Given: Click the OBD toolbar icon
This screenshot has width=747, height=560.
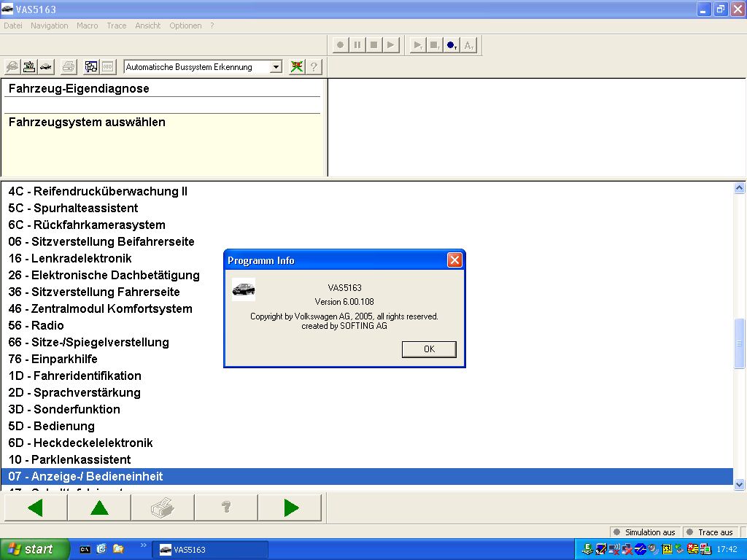Looking at the screenshot, I should point(107,66).
